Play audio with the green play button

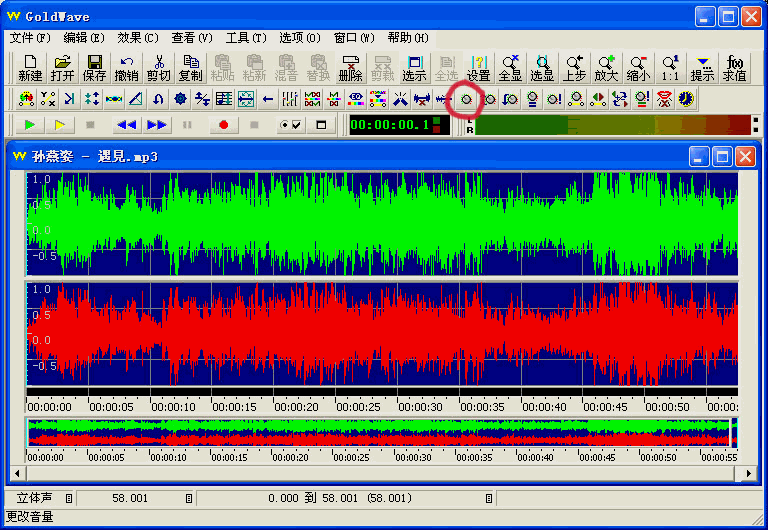click(29, 125)
